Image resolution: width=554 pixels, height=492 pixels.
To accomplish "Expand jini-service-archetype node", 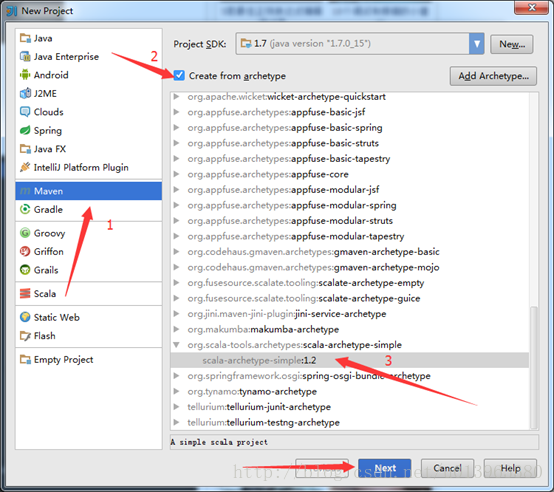I will click(x=176, y=314).
